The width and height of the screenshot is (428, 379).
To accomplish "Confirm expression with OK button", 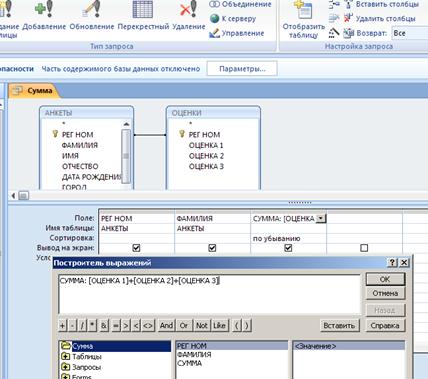I will [x=385, y=279].
